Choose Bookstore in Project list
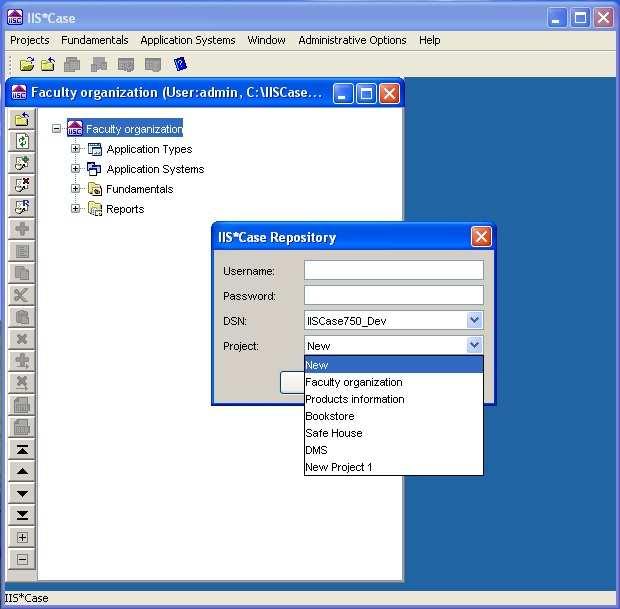Viewport: 620px width, 609px height. click(x=394, y=416)
